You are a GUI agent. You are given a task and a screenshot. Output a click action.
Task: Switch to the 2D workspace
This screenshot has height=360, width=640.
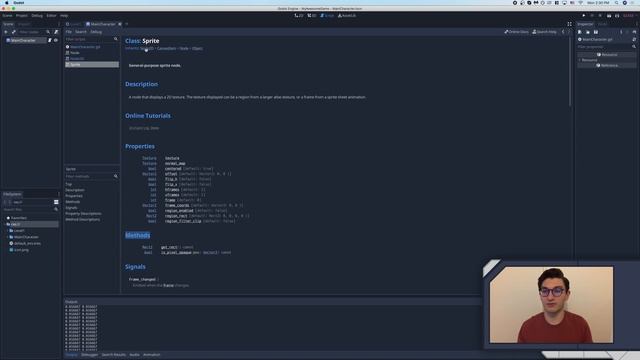(x=299, y=16)
